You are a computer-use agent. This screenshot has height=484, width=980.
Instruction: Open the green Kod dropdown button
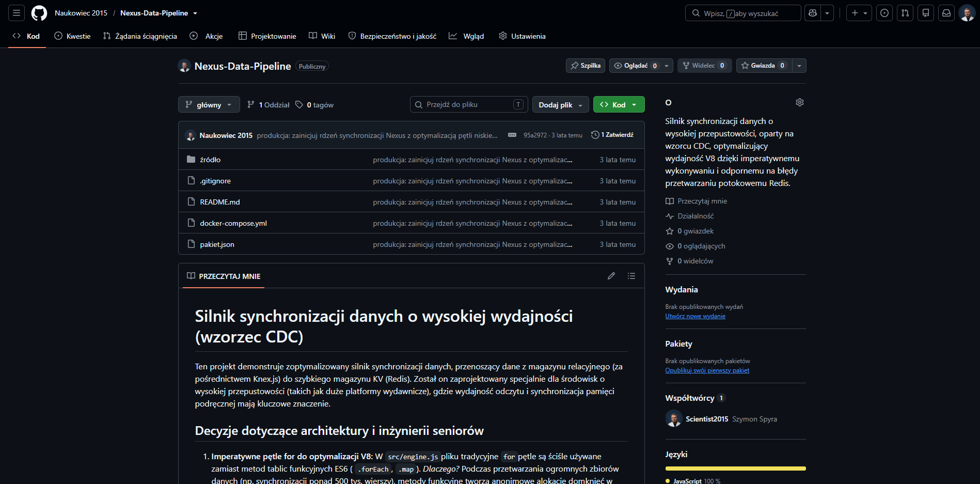pos(619,104)
